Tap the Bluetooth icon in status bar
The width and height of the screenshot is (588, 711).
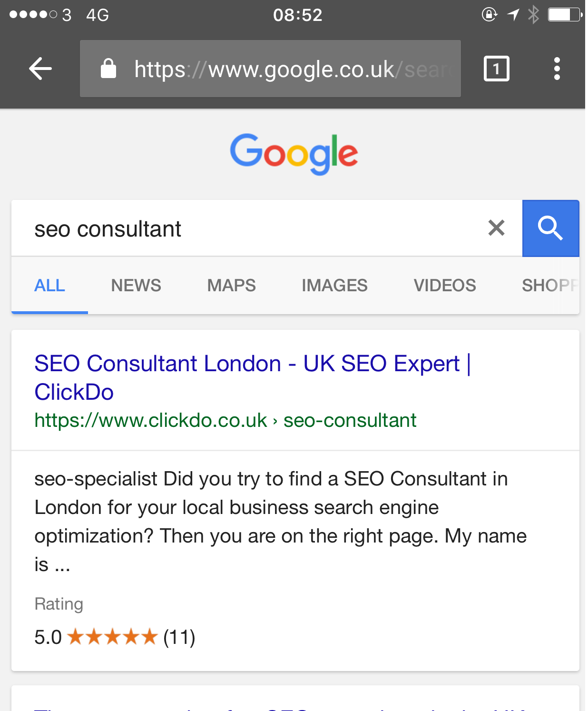click(534, 15)
